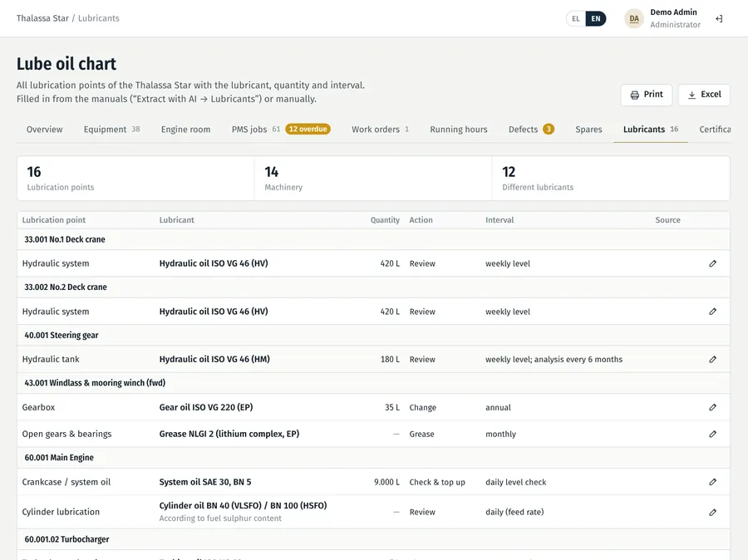The width and height of the screenshot is (748, 560).
Task: Open the Spares tab
Action: [588, 130]
